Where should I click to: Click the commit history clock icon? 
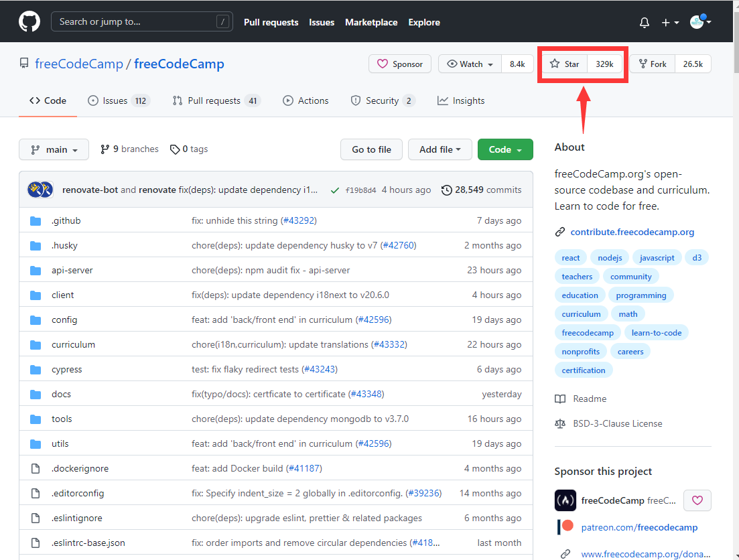pos(446,190)
